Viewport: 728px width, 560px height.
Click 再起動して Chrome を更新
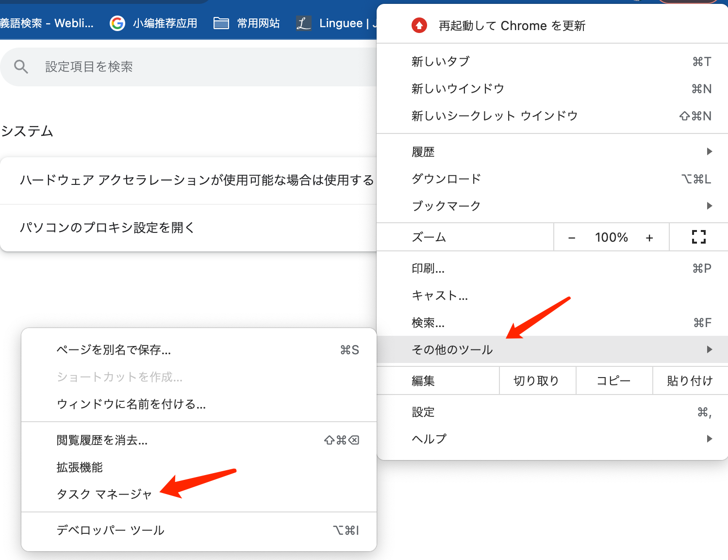tap(511, 25)
